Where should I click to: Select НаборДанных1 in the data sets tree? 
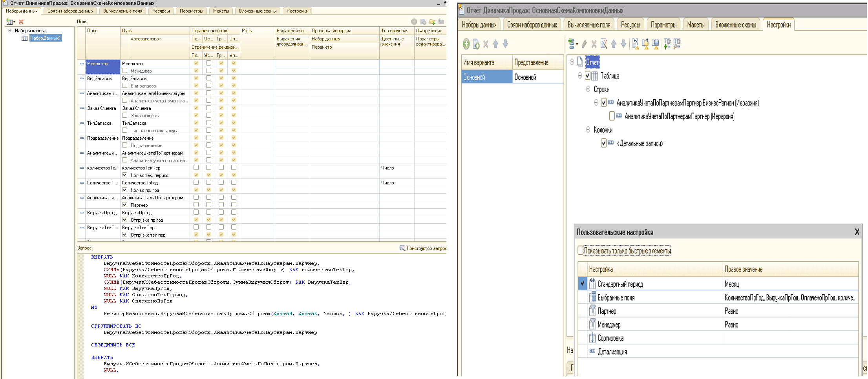click(45, 38)
